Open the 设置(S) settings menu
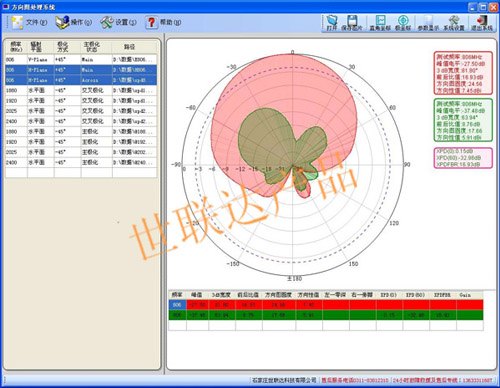This screenshot has width=500, height=388. [119, 22]
